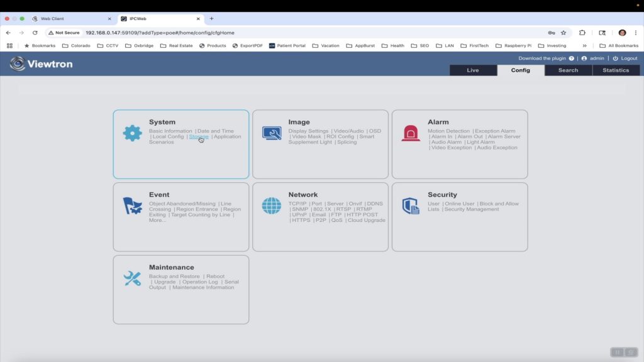
Task: Go back with browser back arrow
Action: pos(8,33)
